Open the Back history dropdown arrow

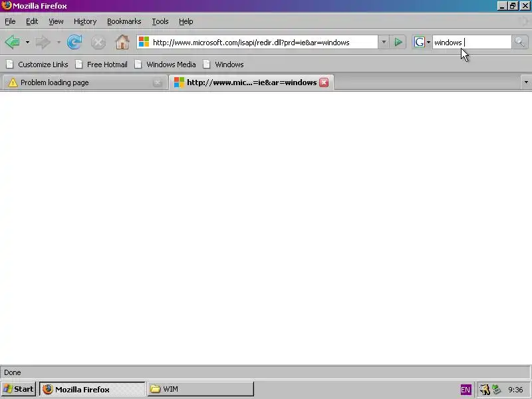click(27, 43)
